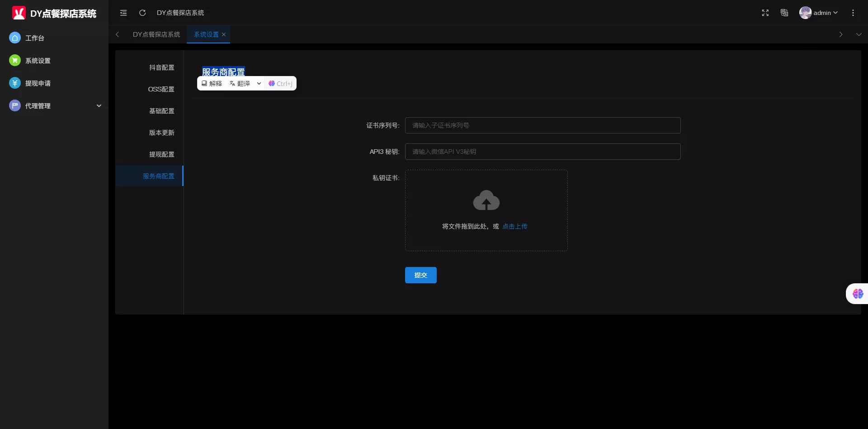Switch to the DY点餐探店系统 tab
This screenshot has width=868, height=429.
156,34
